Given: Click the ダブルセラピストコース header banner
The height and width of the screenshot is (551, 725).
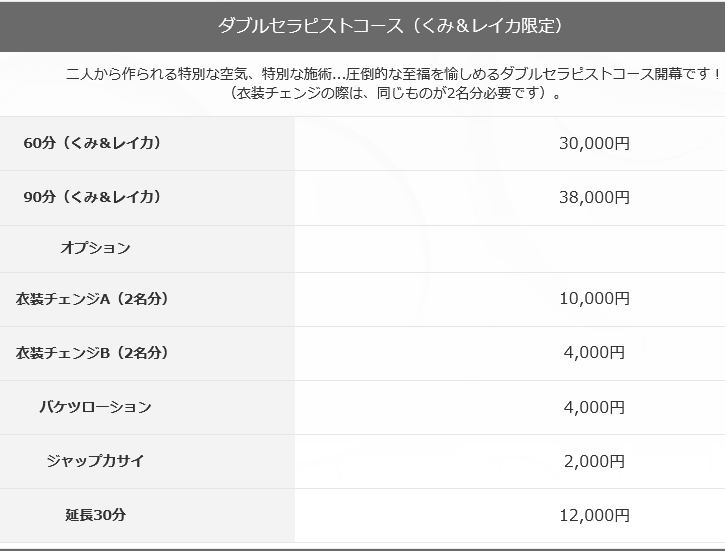Looking at the screenshot, I should [x=362, y=26].
